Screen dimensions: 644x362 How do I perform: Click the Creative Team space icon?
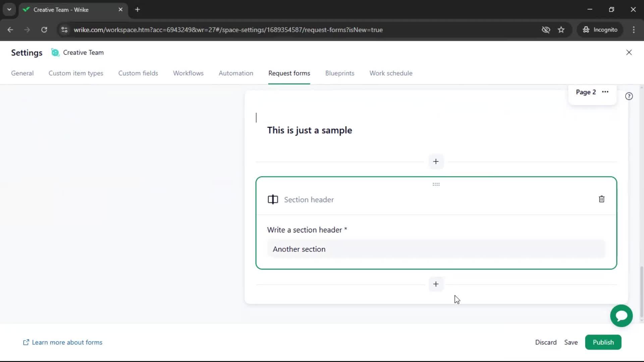click(55, 52)
